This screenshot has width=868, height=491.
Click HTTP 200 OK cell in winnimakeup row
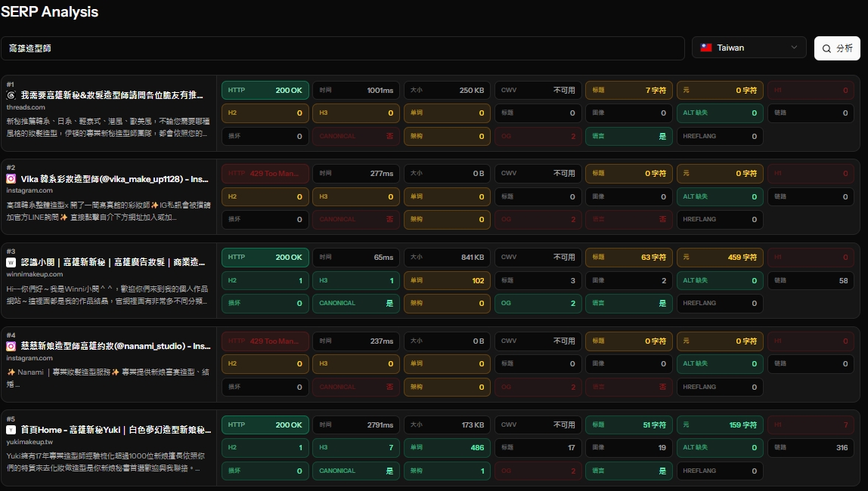(265, 257)
